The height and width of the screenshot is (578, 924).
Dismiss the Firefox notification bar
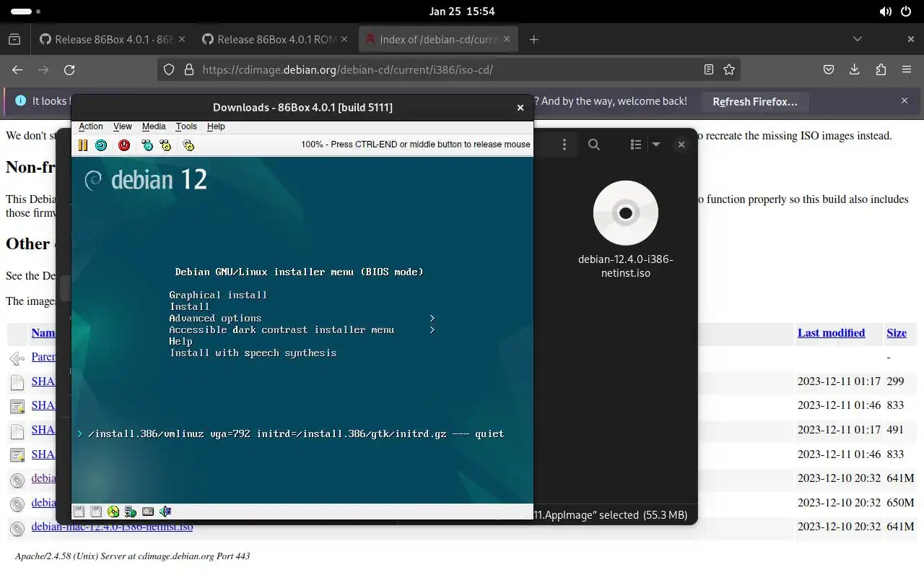coord(905,101)
